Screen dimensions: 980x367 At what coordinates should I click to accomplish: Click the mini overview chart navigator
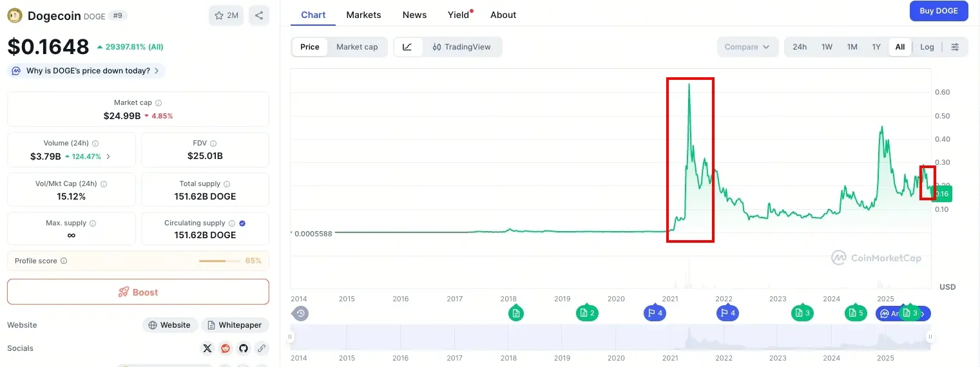(610, 337)
